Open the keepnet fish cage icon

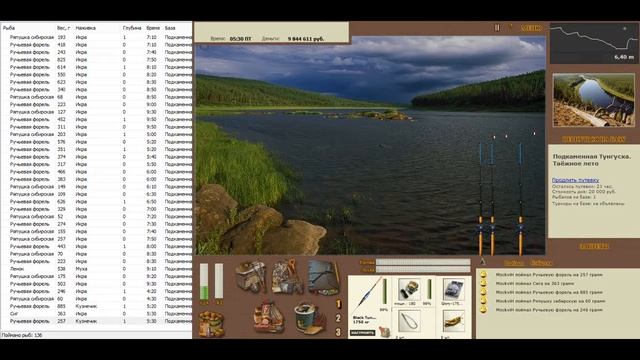323,277
